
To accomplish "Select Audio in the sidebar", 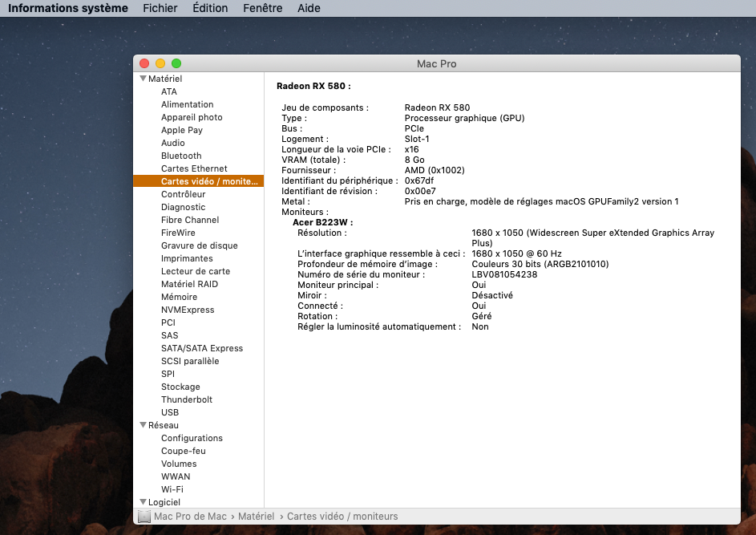I will [173, 143].
